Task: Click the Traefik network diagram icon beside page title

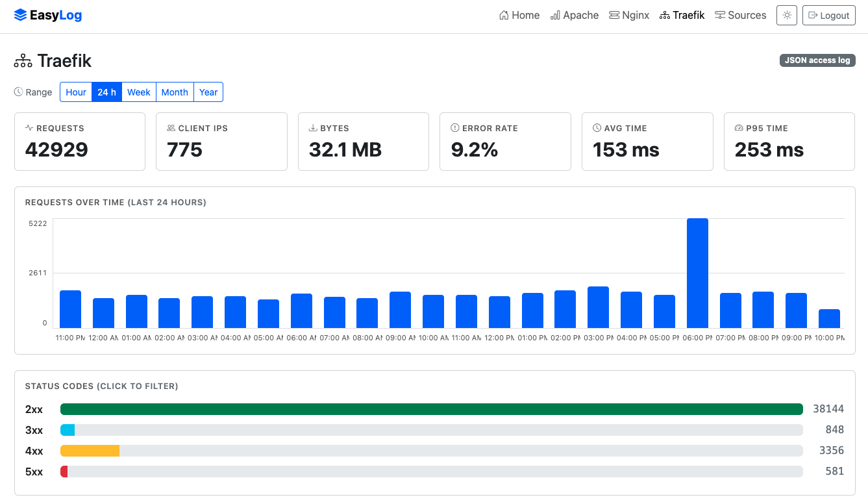Action: 23,61
